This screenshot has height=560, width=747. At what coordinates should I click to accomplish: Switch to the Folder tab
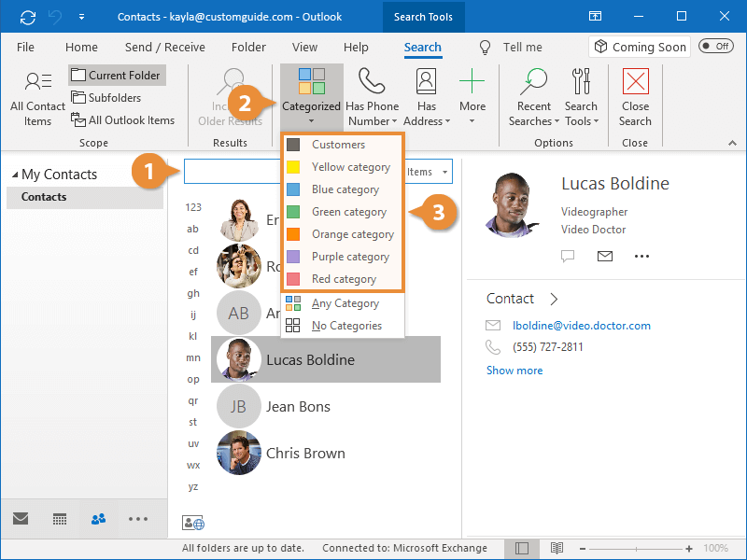tap(248, 48)
